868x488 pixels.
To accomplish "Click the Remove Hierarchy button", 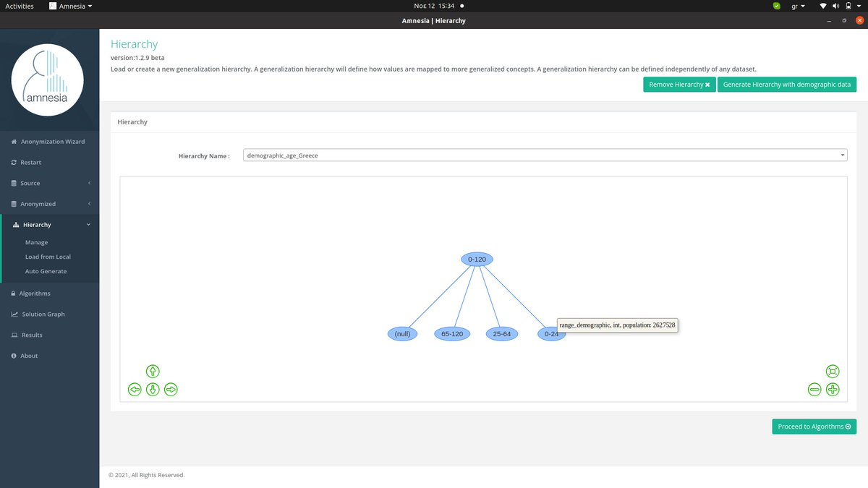I will tap(679, 85).
